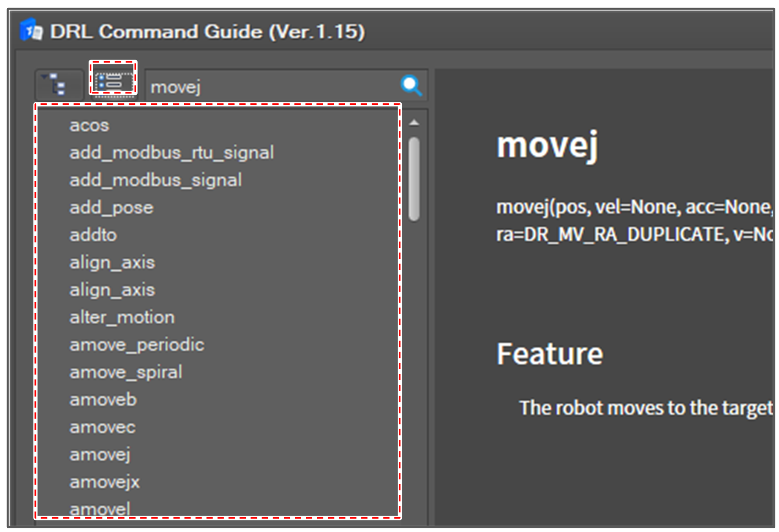This screenshot has height=532, width=779.
Task: Choose the amovel command entry
Action: pyautogui.click(x=100, y=509)
